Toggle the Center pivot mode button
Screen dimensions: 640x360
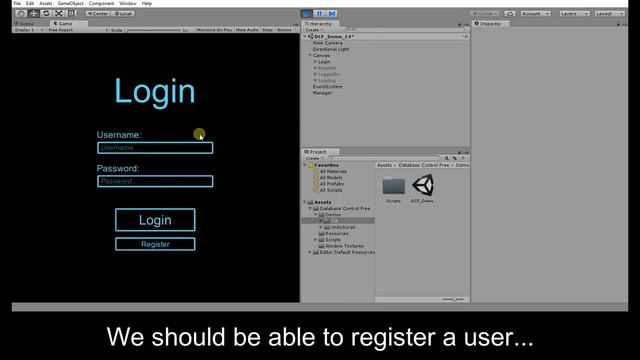point(97,13)
